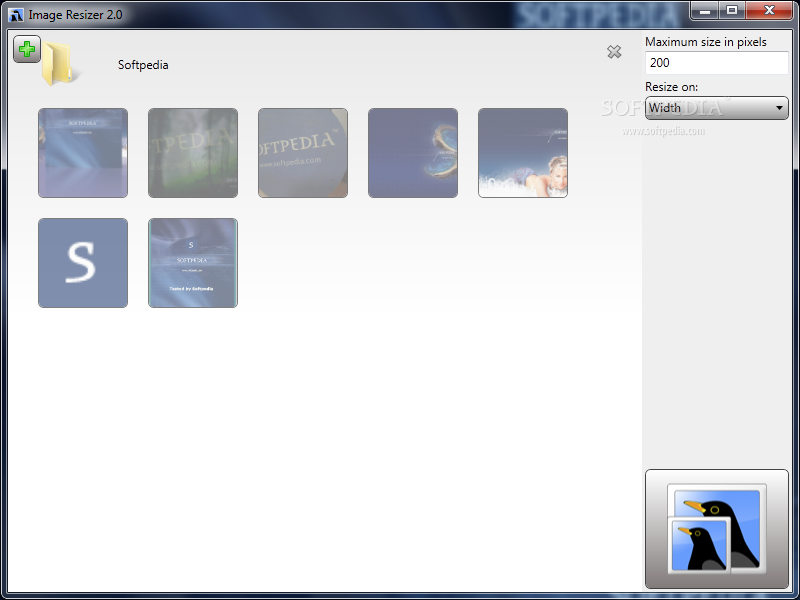The width and height of the screenshot is (800, 600).
Task: Select the Tested by Softpedia thumbnail
Action: click(x=193, y=263)
